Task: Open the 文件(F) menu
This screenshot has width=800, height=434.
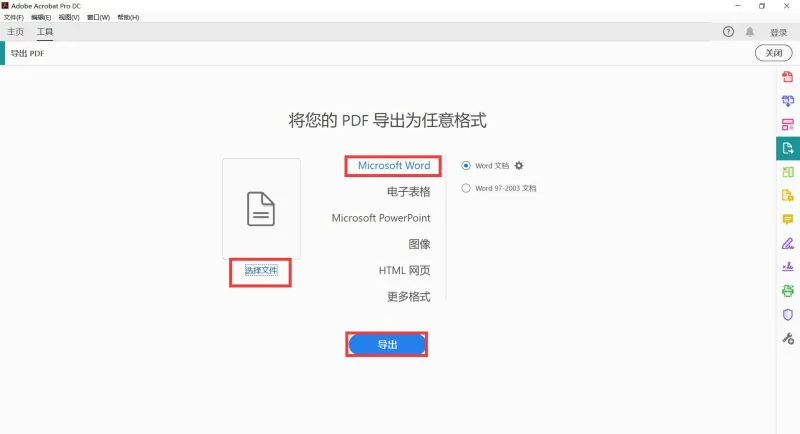Action: (14, 17)
